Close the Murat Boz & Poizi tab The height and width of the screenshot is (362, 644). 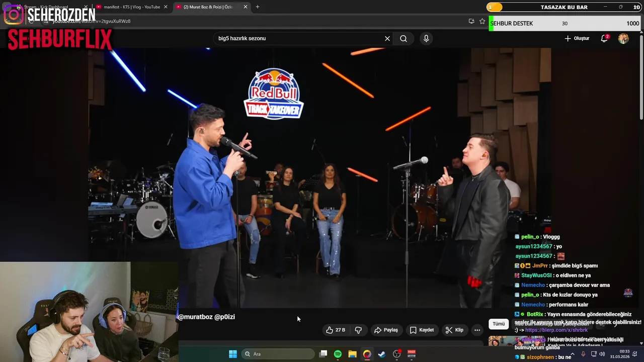click(x=246, y=7)
